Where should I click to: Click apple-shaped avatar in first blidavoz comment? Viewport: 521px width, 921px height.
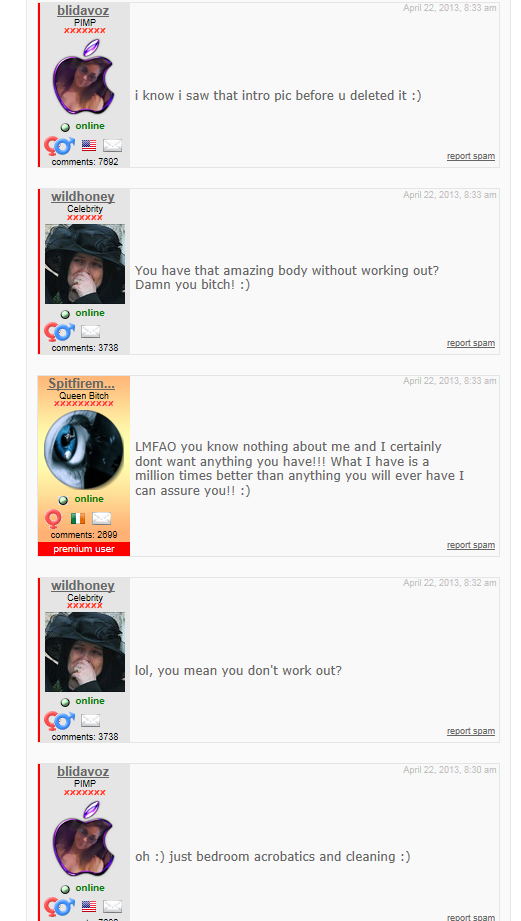(x=83, y=76)
